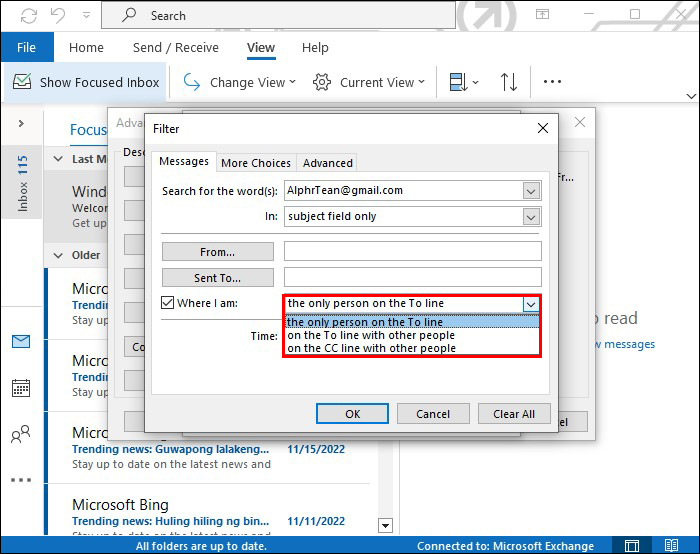
Task: Open the In: subject field only dropdown arrow
Action: coord(531,217)
